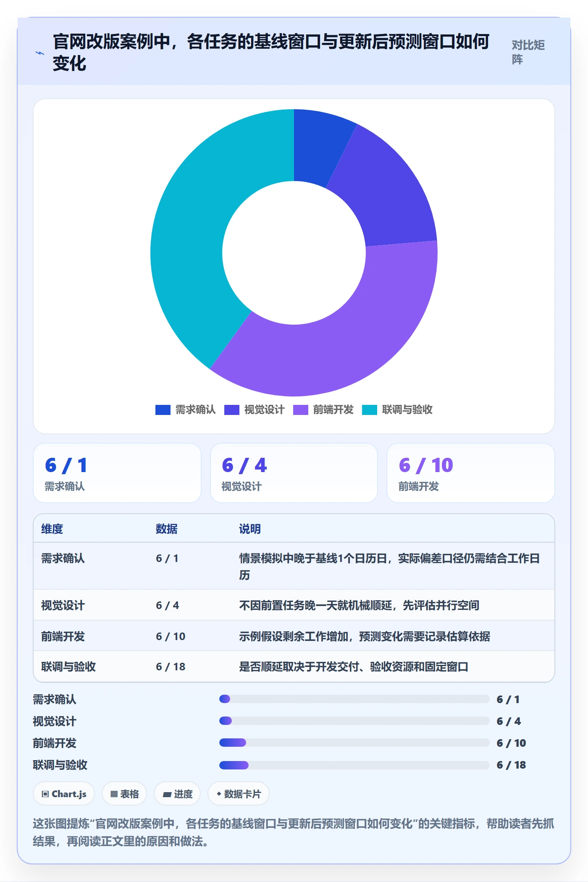Click the 数据 column header
The width and height of the screenshot is (588, 882).
click(x=167, y=529)
